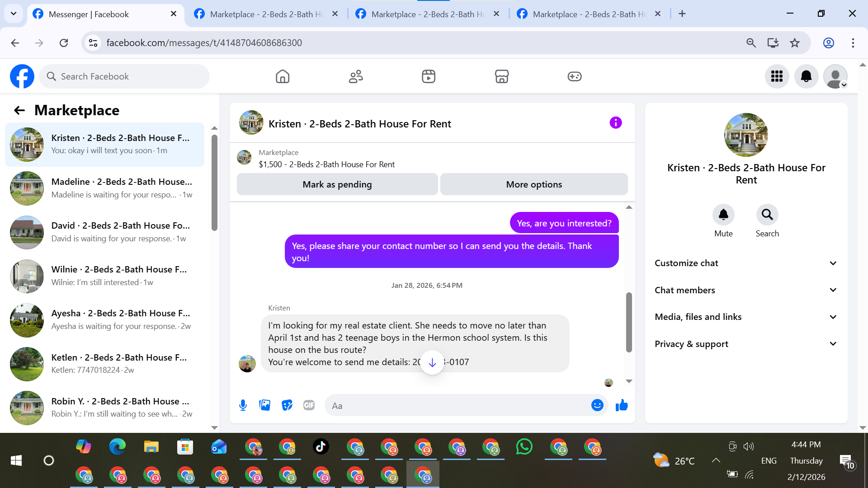Open the account profile dropdown
The image size is (868, 488).
tap(835, 76)
